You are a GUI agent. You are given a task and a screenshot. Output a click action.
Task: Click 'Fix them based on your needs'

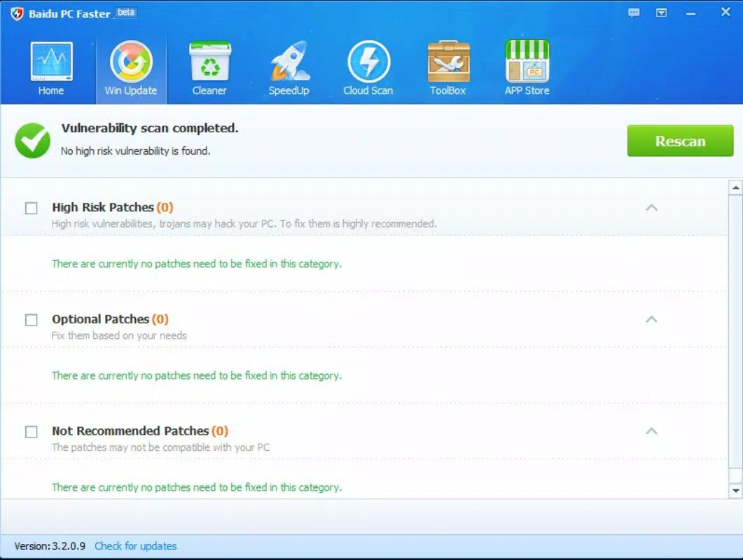(x=119, y=335)
